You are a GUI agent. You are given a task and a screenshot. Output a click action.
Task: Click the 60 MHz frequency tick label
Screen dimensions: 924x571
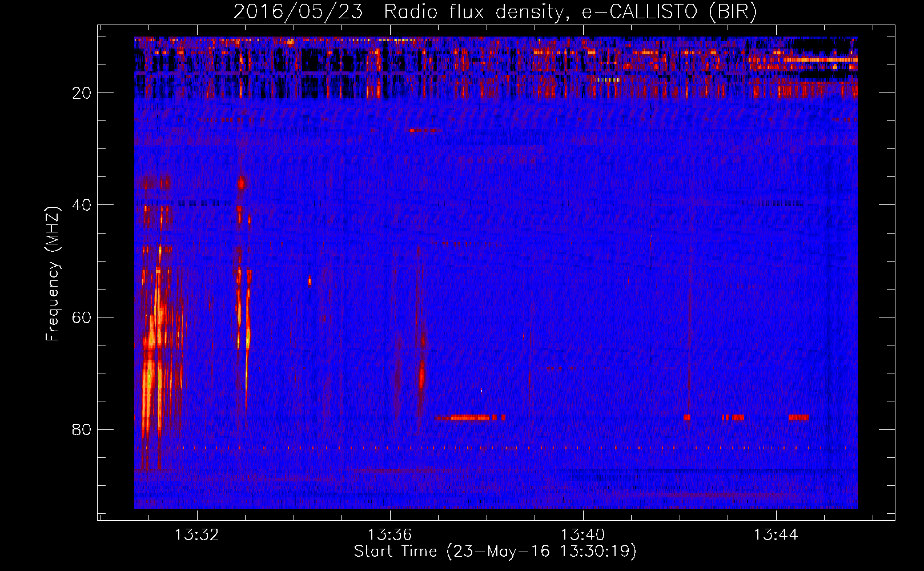point(82,317)
